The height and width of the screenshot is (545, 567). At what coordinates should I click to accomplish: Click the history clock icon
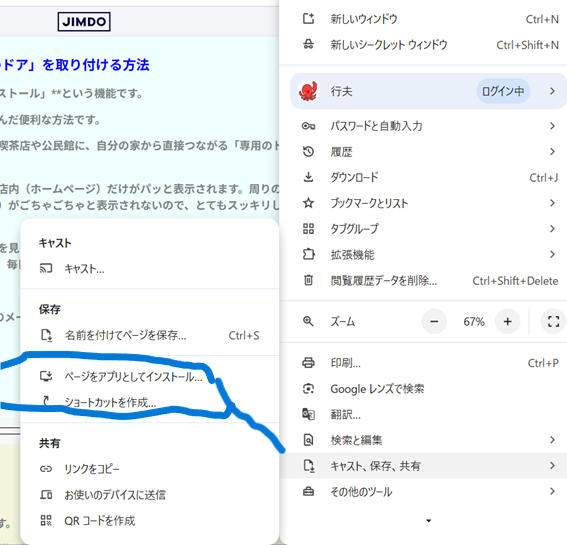pos(308,152)
